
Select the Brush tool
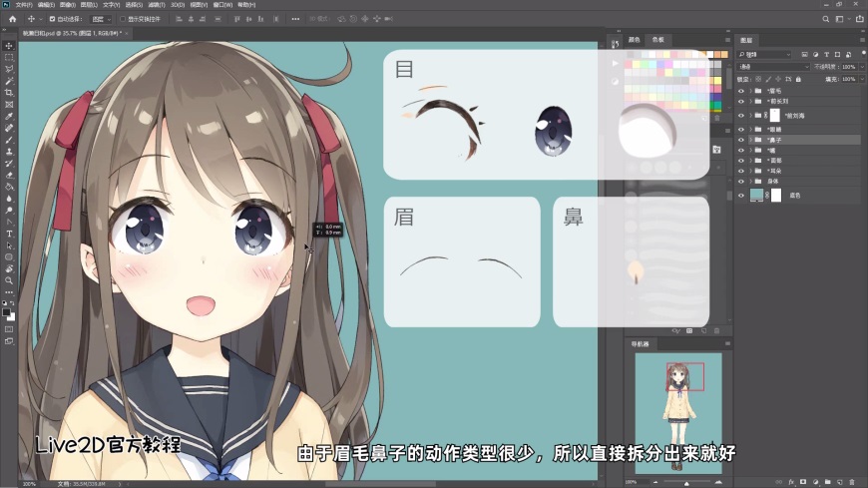tap(9, 140)
